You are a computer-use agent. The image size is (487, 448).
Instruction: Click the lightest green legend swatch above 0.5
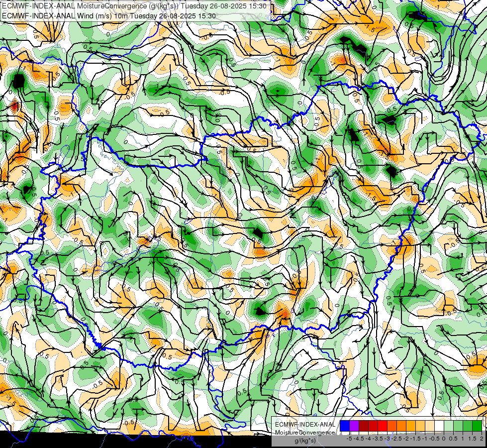coord(449,426)
